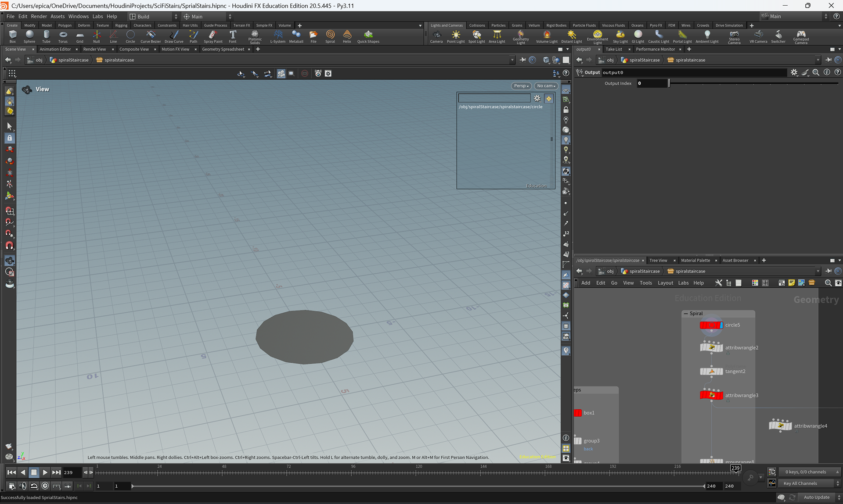Open the parameter pane gear menu

tap(794, 72)
